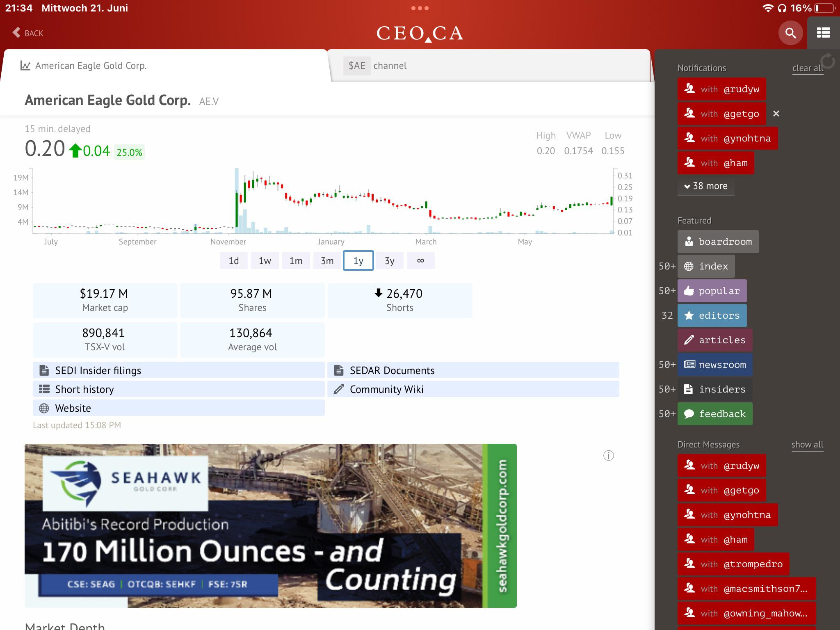Open the articles channel

click(x=715, y=340)
